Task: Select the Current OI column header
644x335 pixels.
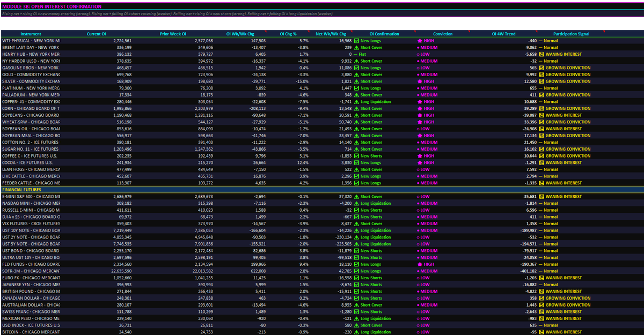Action: click(97, 34)
